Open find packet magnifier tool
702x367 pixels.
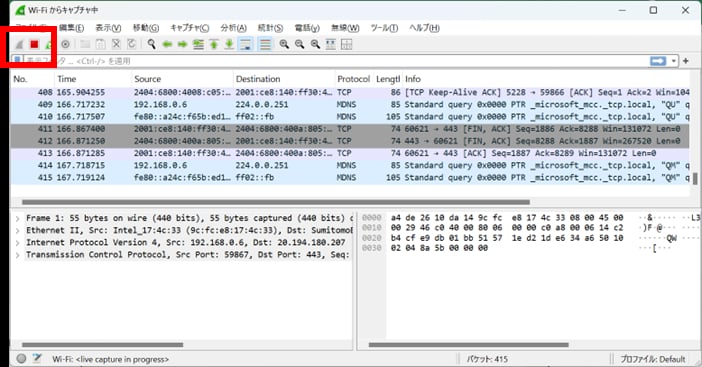click(x=152, y=44)
